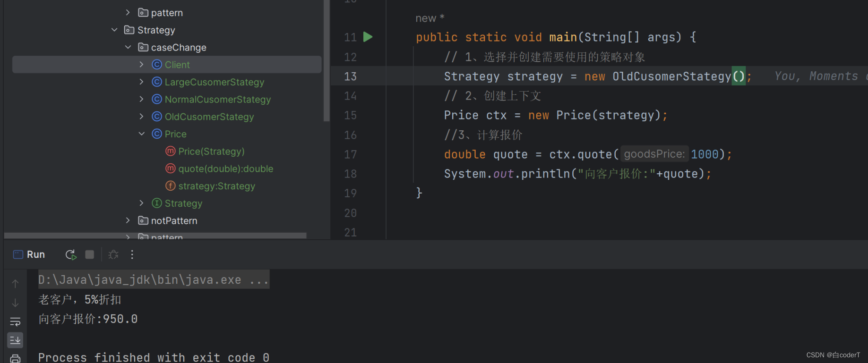Click the Strategy interface icon
The width and height of the screenshot is (868, 363).
(x=157, y=203)
